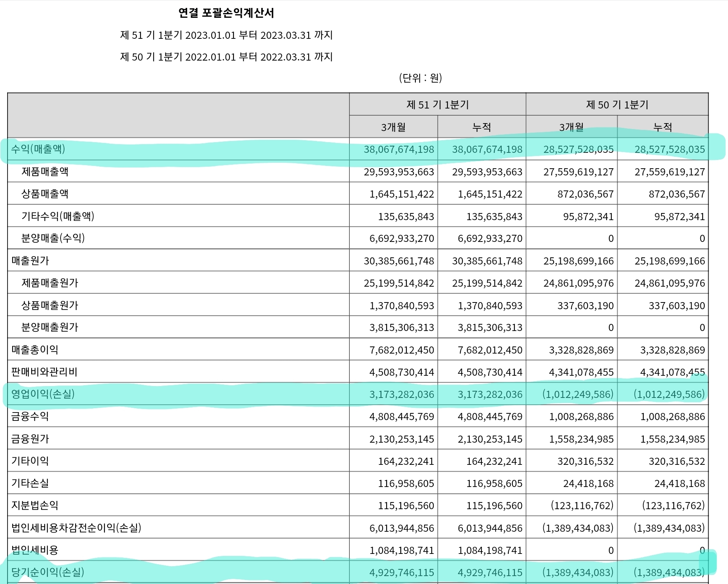Select 116,958,605 in 제 51 기 누적 column
728x584 pixels.
pos(494,483)
